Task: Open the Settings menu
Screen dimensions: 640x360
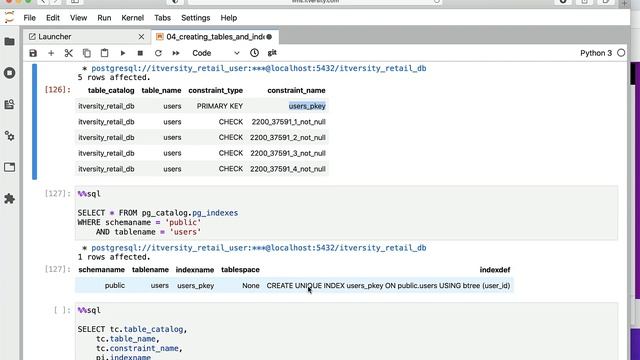Action: click(x=196, y=18)
